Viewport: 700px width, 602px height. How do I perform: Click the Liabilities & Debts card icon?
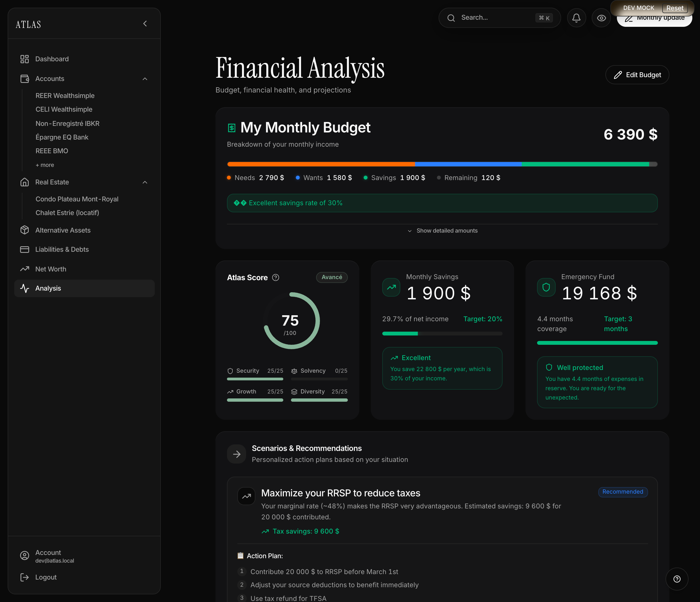25,250
